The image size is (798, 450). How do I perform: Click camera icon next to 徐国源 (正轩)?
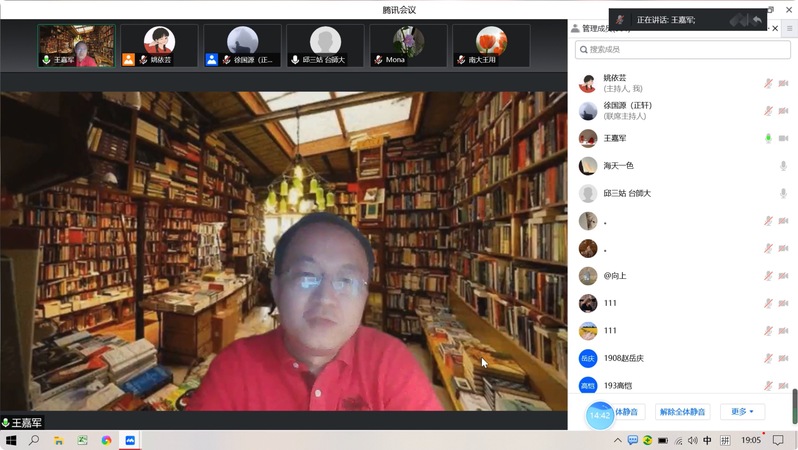(783, 110)
